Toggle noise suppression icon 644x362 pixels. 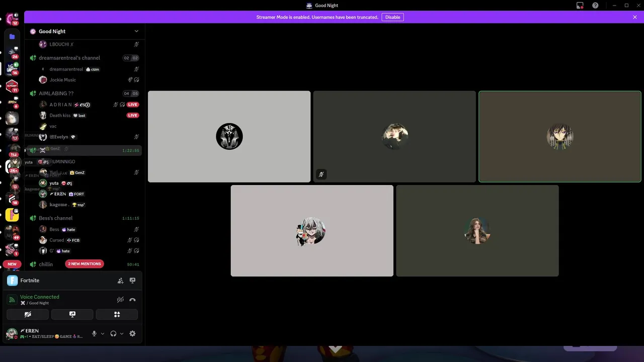click(x=120, y=300)
